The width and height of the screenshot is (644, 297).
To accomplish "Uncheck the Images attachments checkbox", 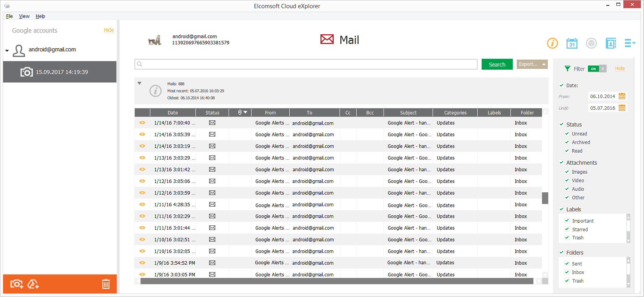I will 567,172.
